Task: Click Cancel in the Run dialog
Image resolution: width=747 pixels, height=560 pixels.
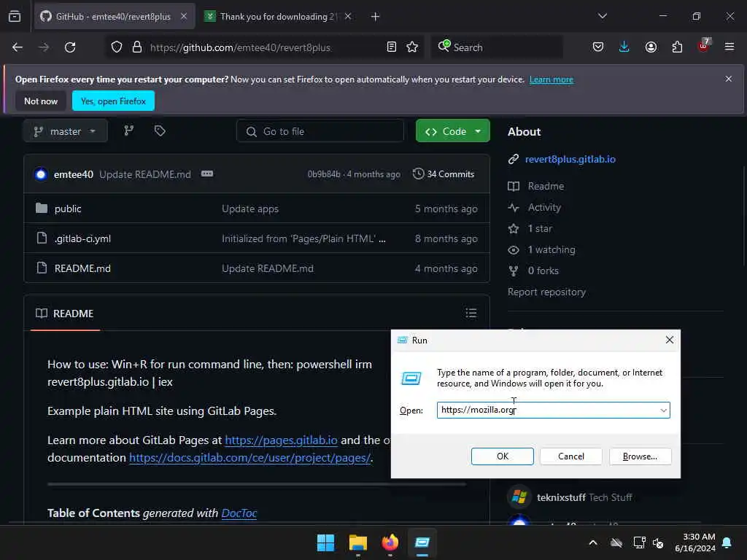Action: [571, 456]
